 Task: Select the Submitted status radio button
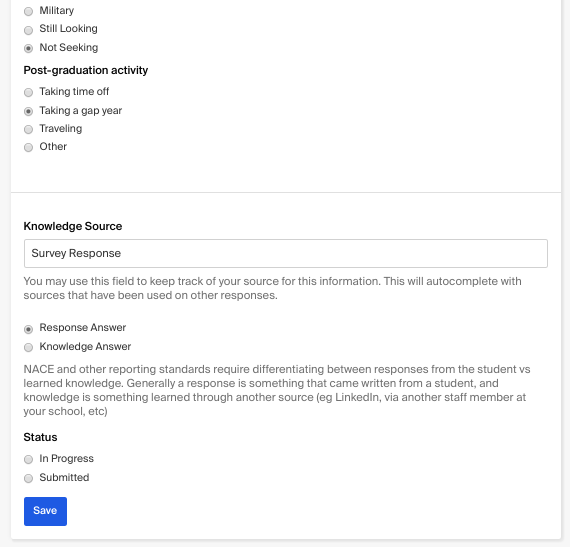[28, 478]
